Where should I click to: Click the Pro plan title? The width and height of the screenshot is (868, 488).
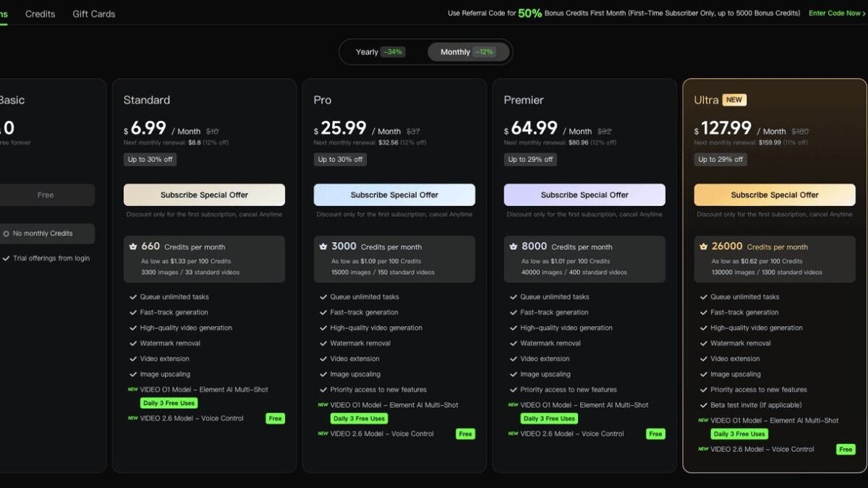click(x=323, y=100)
